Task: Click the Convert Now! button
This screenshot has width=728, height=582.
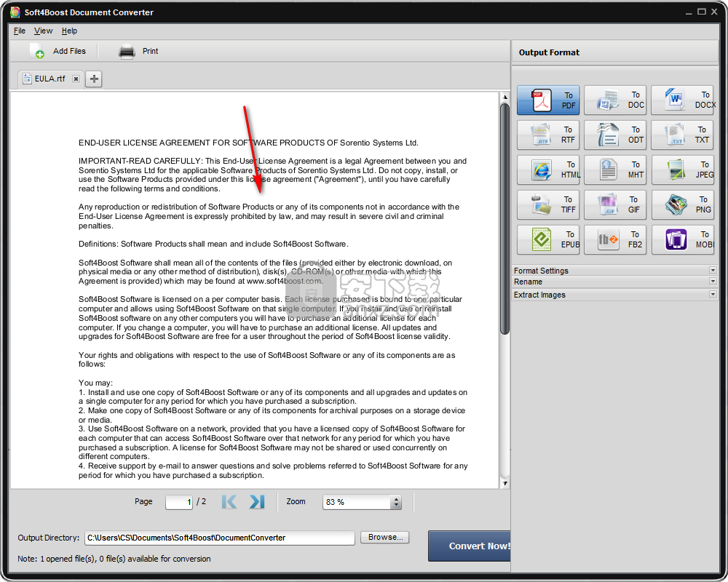Action: [x=469, y=546]
